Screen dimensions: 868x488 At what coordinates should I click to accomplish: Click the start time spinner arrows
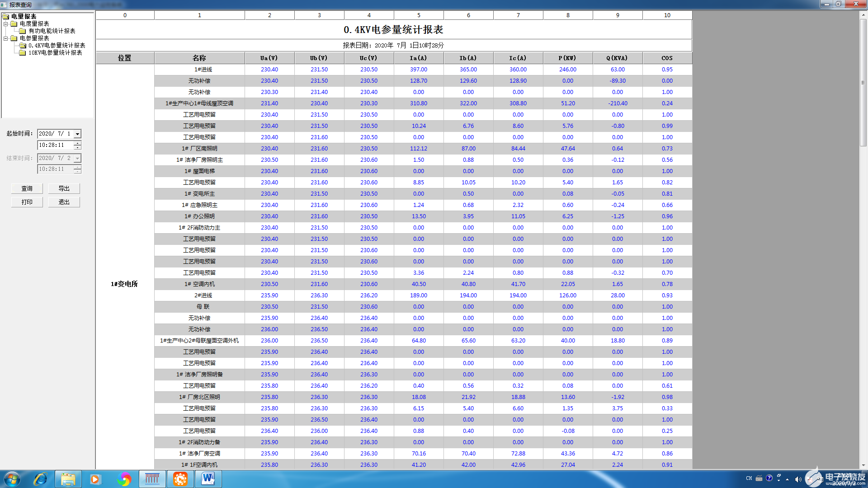(x=77, y=145)
